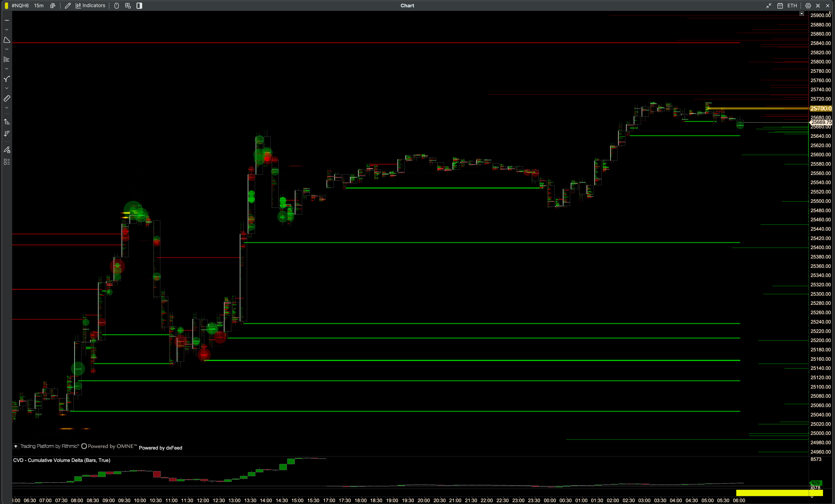
Task: Toggle the lock drawings pencil icon
Action: point(7,150)
